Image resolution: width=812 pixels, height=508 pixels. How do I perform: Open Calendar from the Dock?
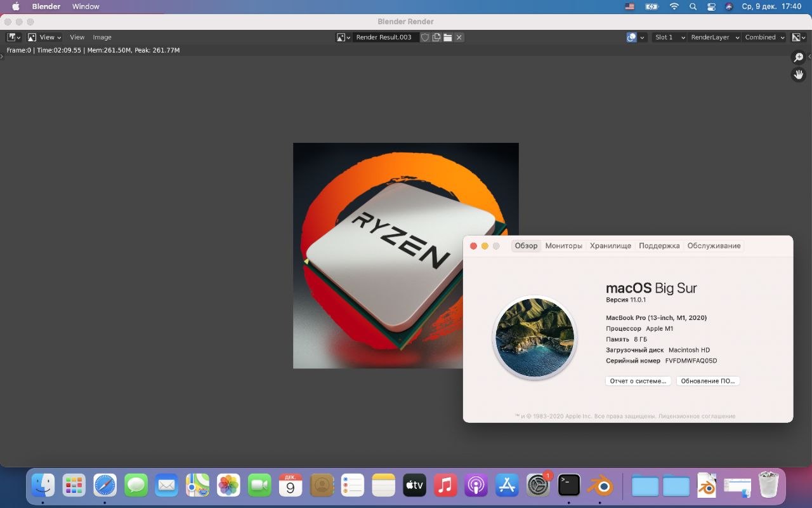click(x=291, y=486)
